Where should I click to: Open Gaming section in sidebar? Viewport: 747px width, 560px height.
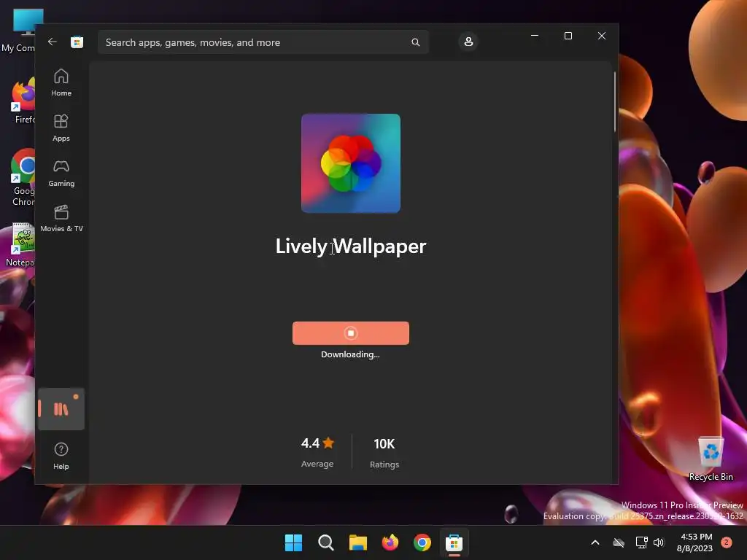[61, 174]
